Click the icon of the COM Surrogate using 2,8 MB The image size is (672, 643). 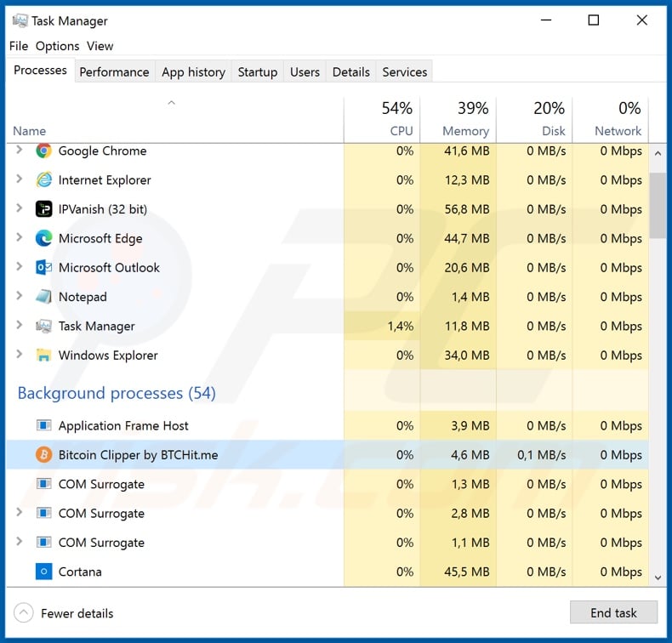click(43, 513)
